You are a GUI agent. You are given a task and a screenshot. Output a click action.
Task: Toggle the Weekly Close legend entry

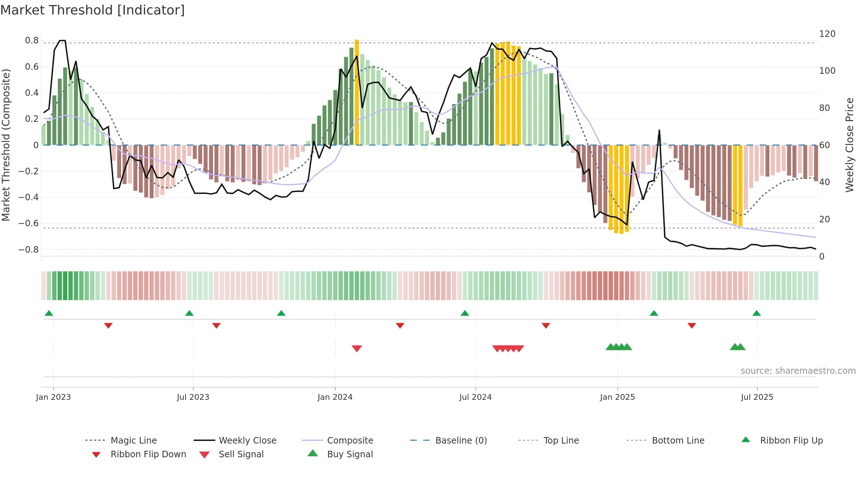point(235,440)
